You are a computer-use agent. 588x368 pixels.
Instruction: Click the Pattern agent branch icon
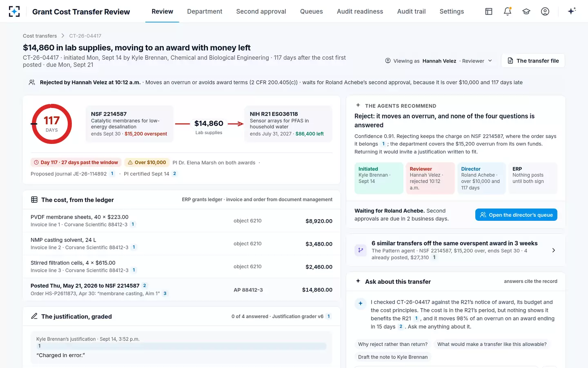[x=361, y=250]
